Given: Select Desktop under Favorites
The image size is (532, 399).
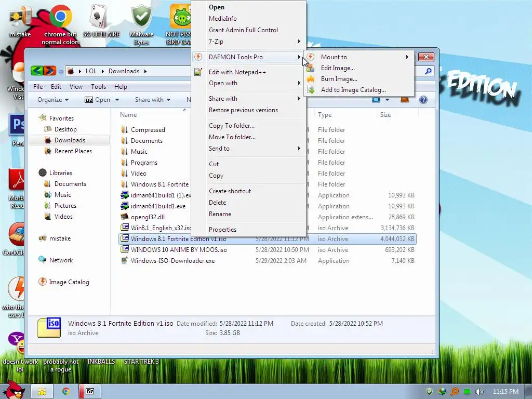Looking at the screenshot, I should pyautogui.click(x=65, y=129).
